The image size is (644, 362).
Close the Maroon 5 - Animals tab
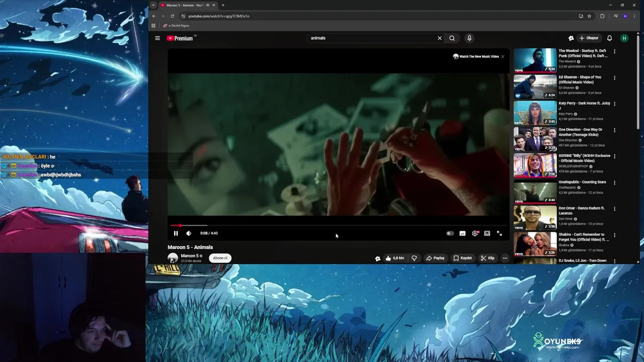pyautogui.click(x=214, y=5)
